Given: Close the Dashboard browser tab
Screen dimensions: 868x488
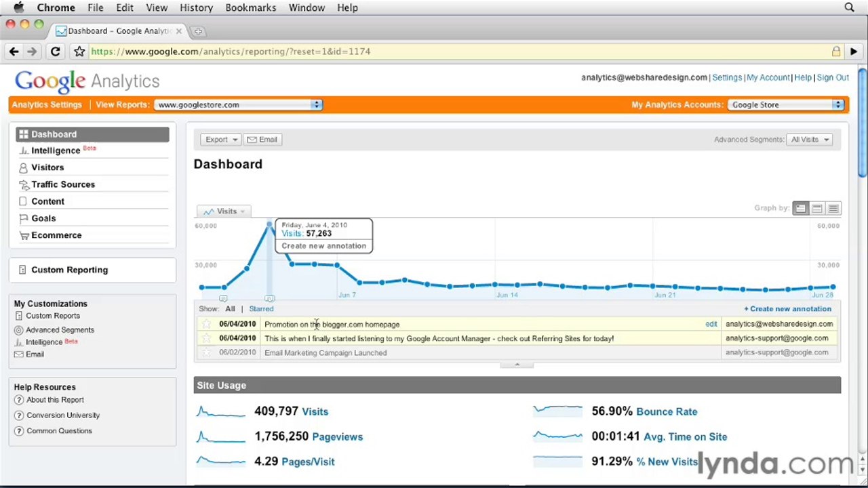Looking at the screenshot, I should click(x=179, y=31).
